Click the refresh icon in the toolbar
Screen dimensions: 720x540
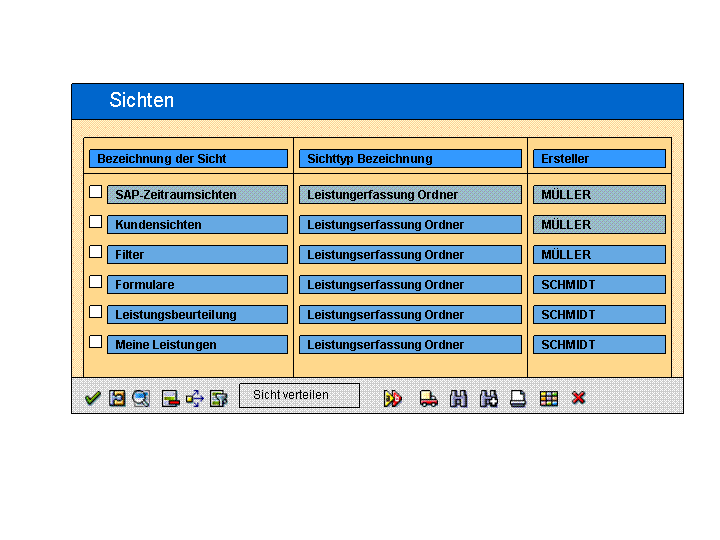(x=117, y=398)
